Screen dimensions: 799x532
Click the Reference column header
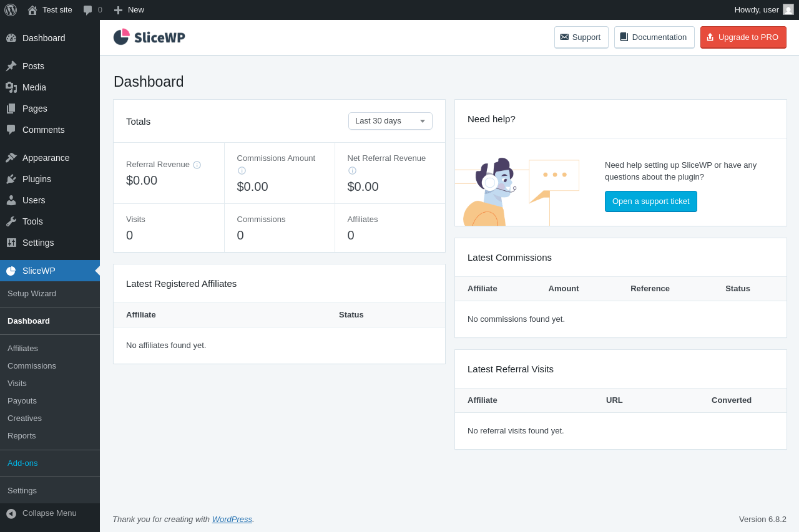coord(650,288)
